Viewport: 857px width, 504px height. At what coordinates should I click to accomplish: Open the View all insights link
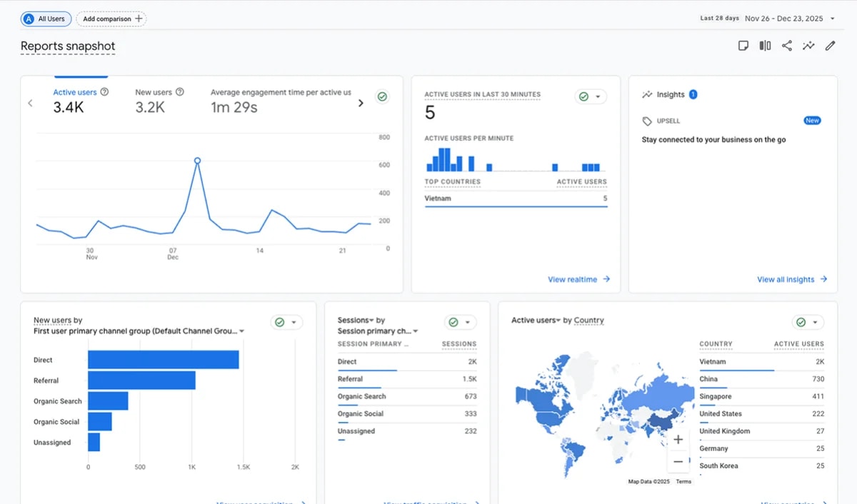coord(791,279)
